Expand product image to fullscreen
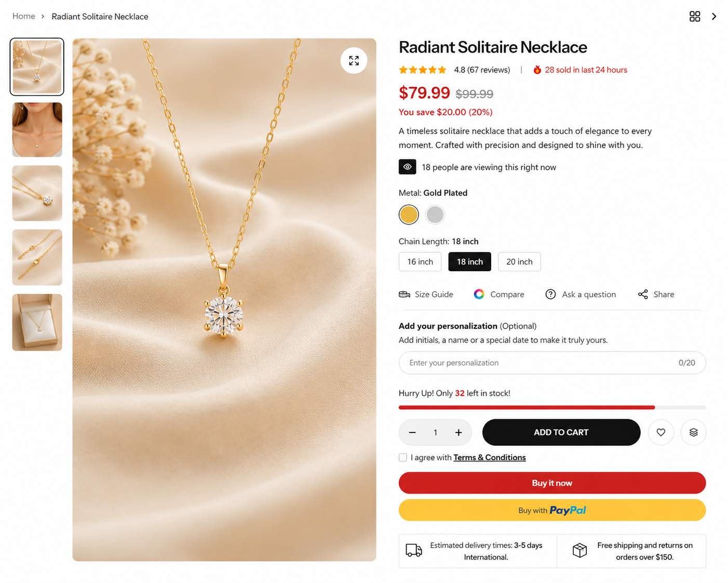 coord(354,61)
